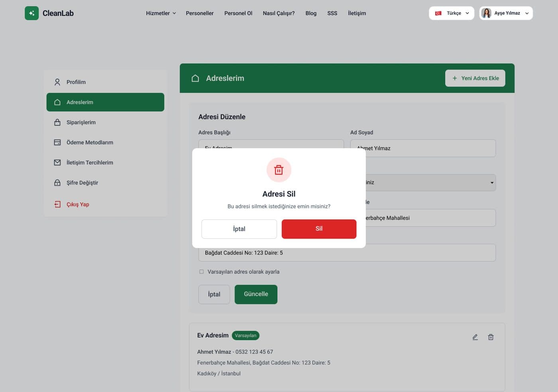558x392 pixels.
Task: Click the CleanLab brand name
Action: click(58, 13)
